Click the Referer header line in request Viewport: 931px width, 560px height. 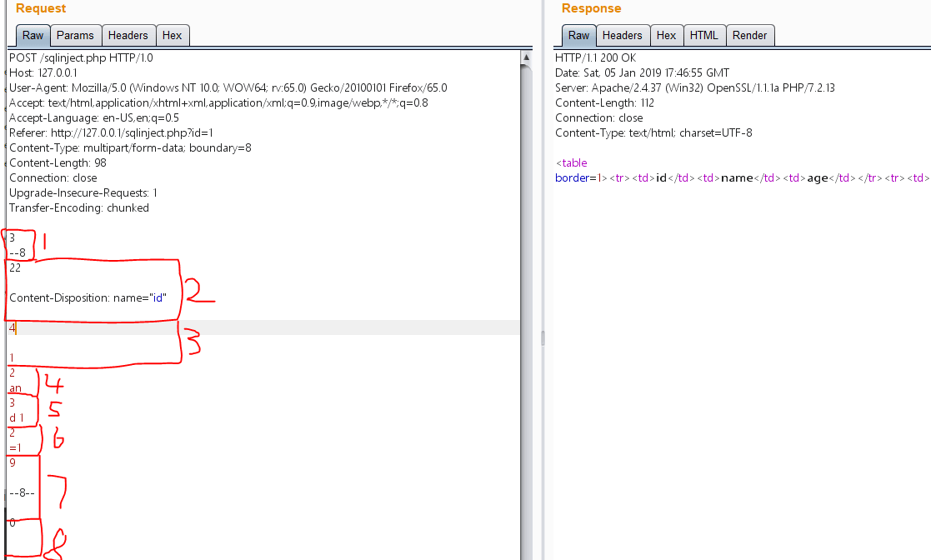[111, 133]
